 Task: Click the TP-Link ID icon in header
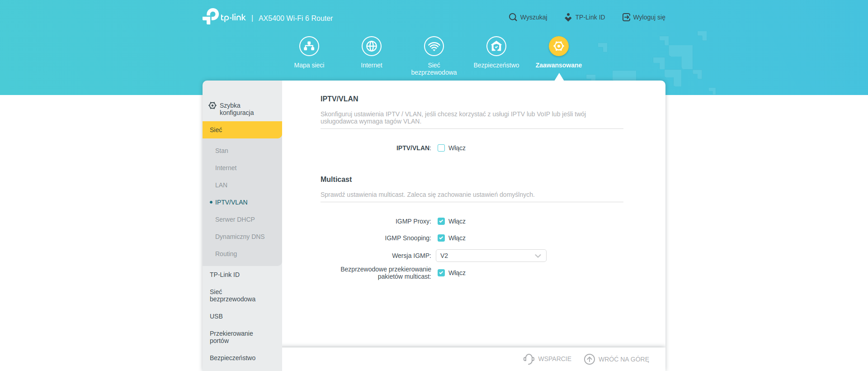(x=568, y=17)
